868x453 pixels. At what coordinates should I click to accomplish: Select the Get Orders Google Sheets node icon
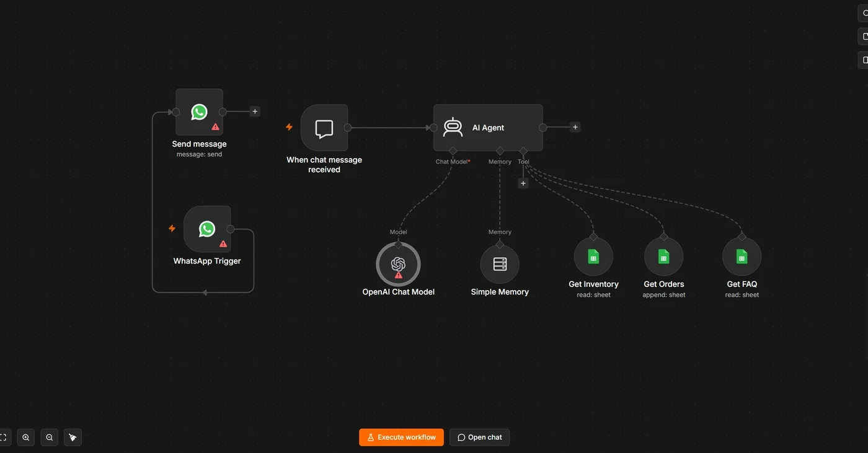[x=663, y=257]
